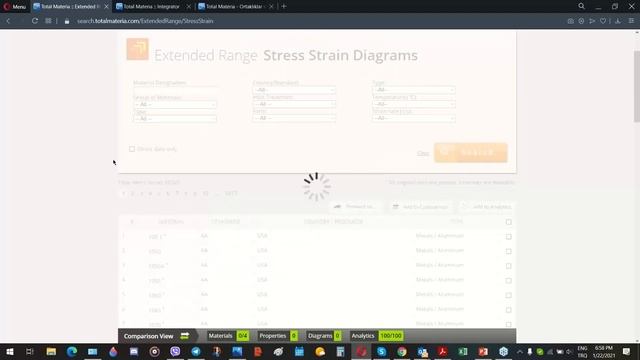The height and width of the screenshot is (360, 640).
Task: Open Adobe Acrobat from the taskbar
Action: 442,351
